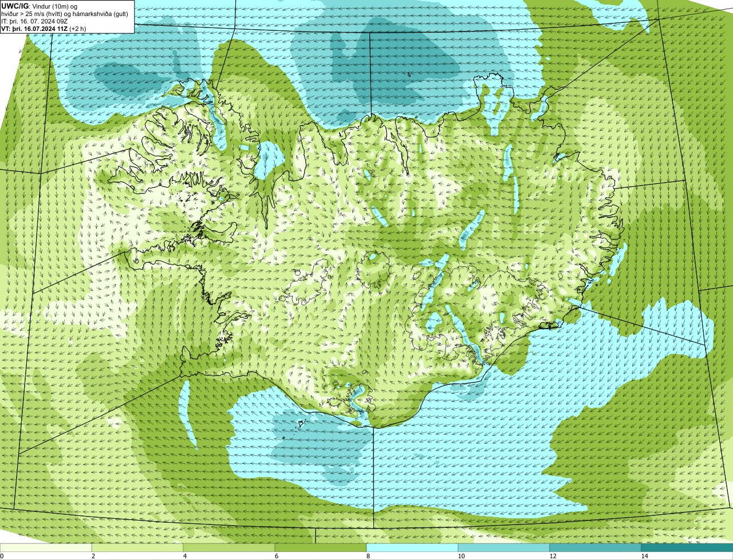Click the above-14 m/s darkest teal legend swatch
This screenshot has height=560, width=733.
(687, 548)
